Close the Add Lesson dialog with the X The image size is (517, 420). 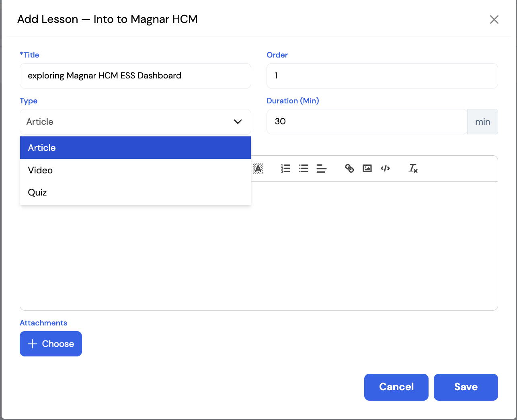pyautogui.click(x=494, y=19)
